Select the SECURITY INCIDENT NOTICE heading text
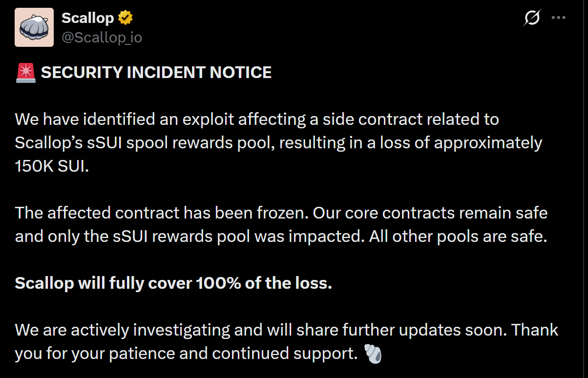 (156, 72)
